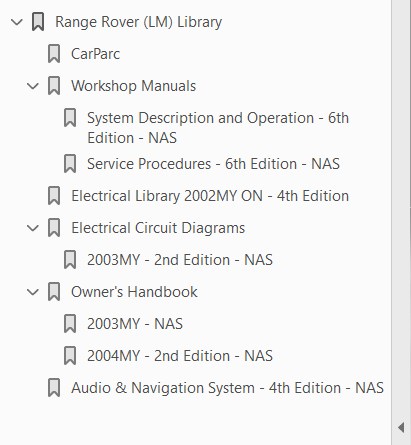Collapse the Workshop Manuals section
The height and width of the screenshot is (445, 411).
[x=33, y=86]
